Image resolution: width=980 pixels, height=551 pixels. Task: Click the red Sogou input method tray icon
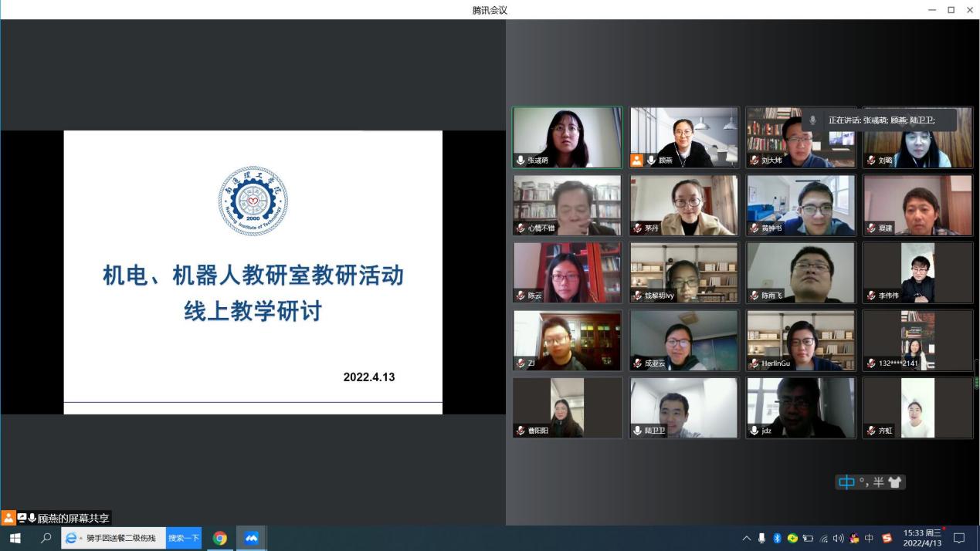click(887, 538)
